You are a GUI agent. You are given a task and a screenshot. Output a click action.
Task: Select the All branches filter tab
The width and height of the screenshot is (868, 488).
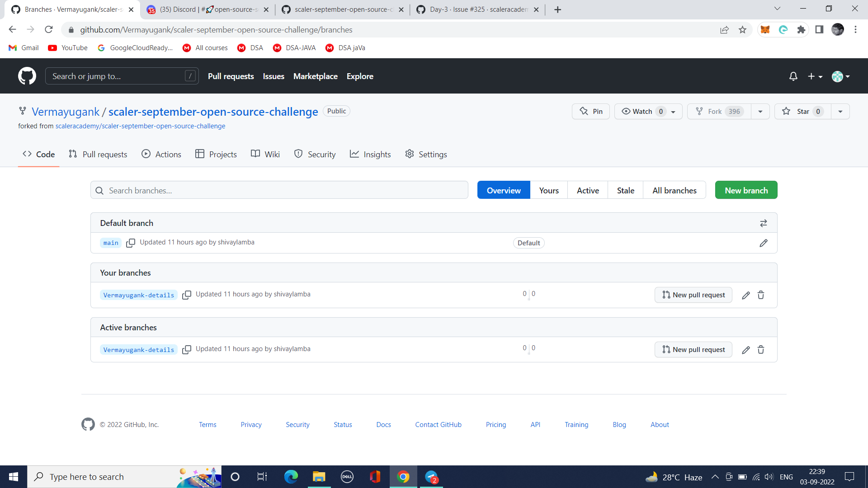674,190
